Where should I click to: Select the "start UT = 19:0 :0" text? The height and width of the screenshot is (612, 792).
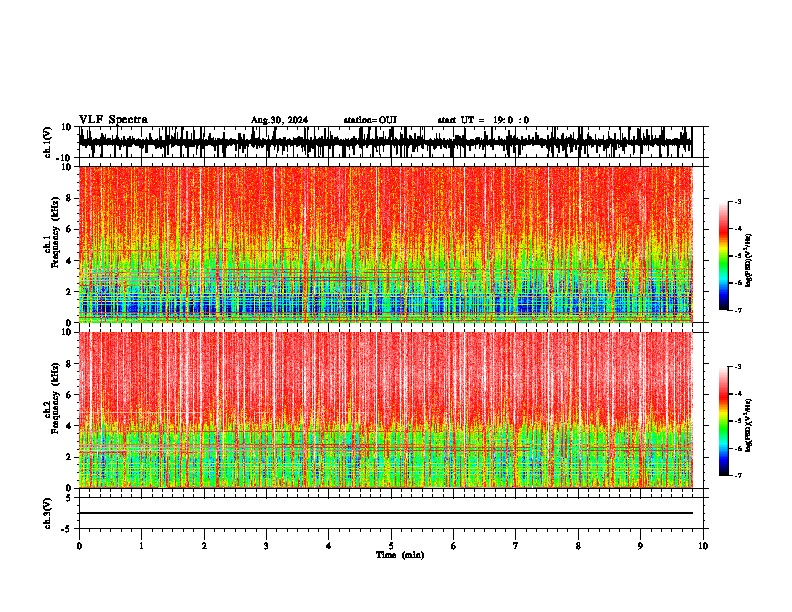point(483,120)
